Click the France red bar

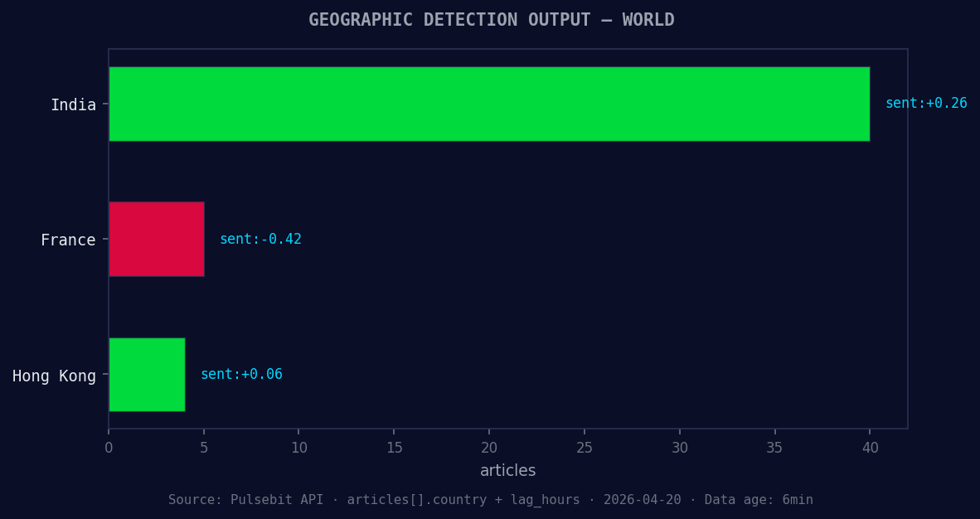click(x=155, y=239)
